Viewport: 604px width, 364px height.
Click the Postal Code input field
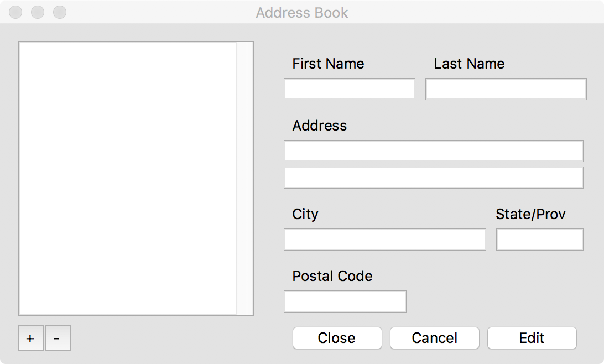coord(345,301)
